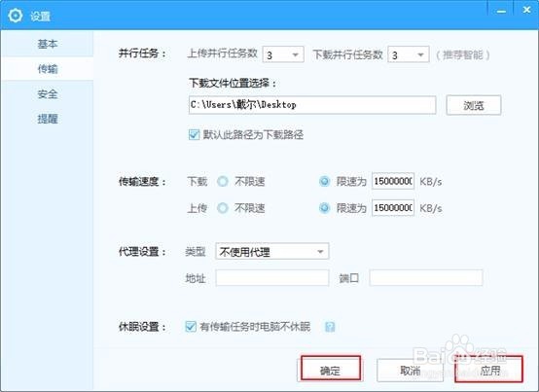The width and height of the screenshot is (539, 392).
Task: Click the settings gear icon in title bar
Action: click(16, 16)
